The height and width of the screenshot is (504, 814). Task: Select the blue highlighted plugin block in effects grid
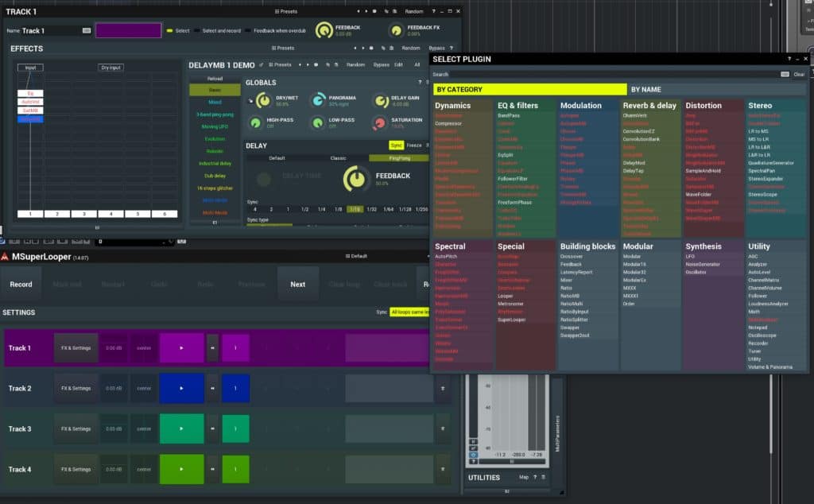[31, 119]
